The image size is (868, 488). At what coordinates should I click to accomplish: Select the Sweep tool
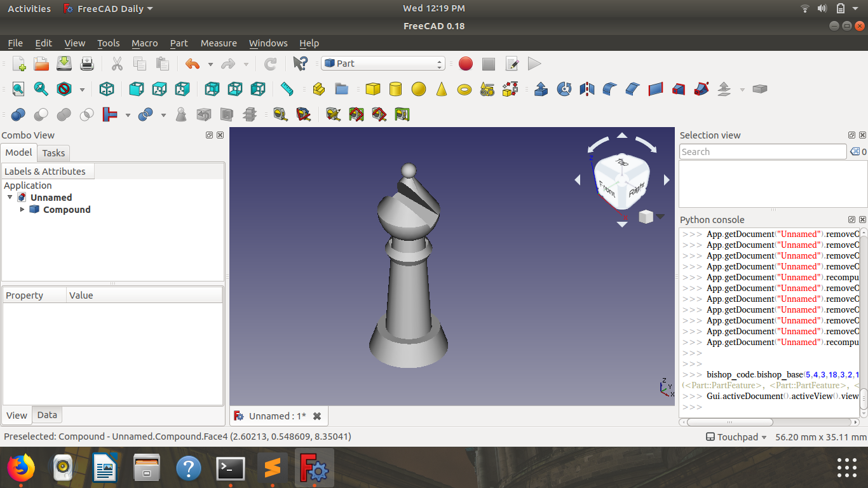pos(702,89)
